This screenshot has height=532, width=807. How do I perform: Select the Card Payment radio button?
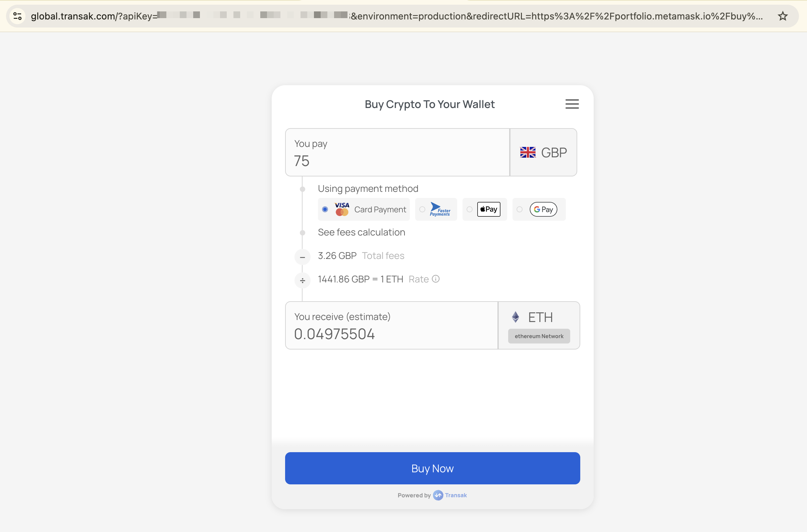click(325, 209)
